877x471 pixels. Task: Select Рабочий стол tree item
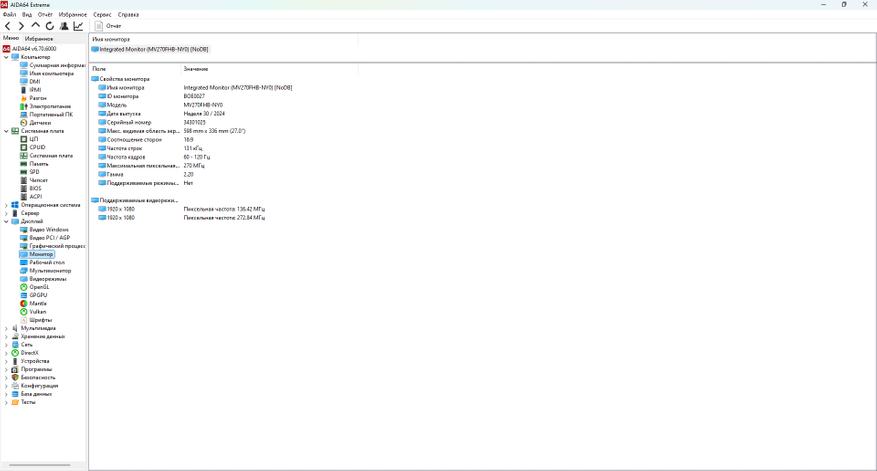[47, 262]
